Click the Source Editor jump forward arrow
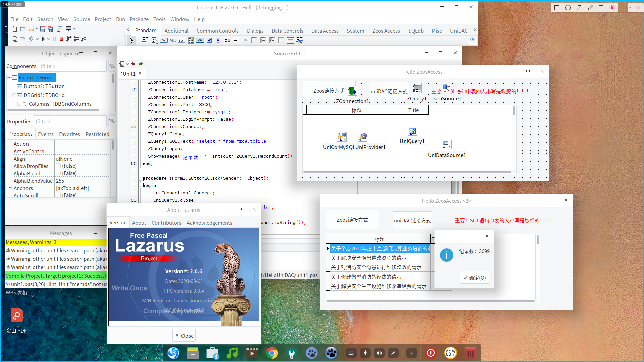The height and width of the screenshot is (362, 644). click(x=141, y=64)
